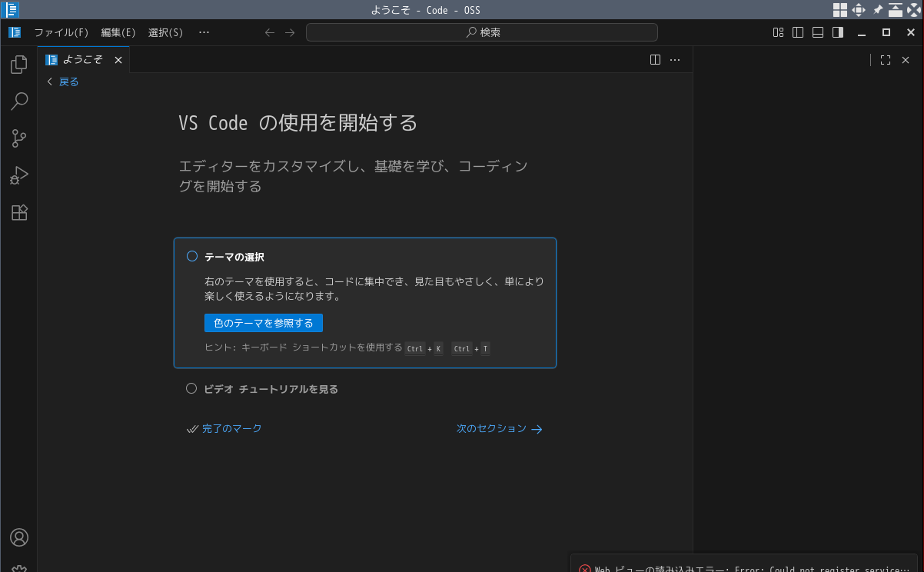The image size is (924, 572).
Task: Open the 選択(S) menu
Action: coord(165,32)
